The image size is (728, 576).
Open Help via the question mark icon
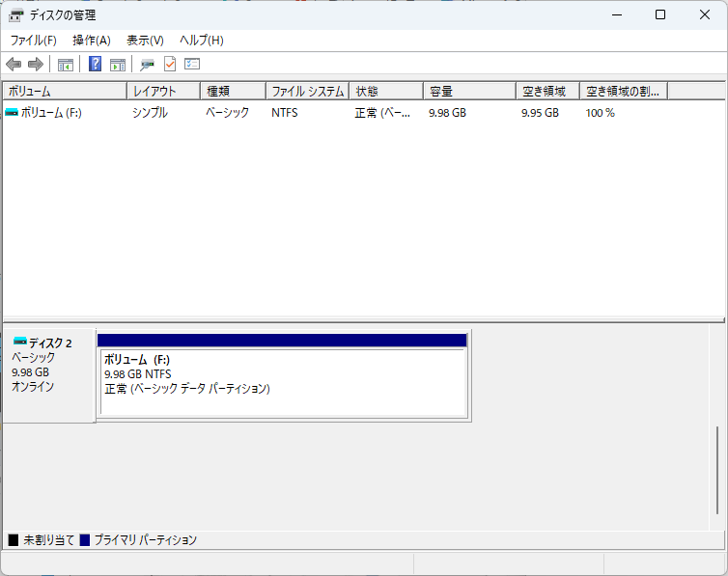(96, 64)
